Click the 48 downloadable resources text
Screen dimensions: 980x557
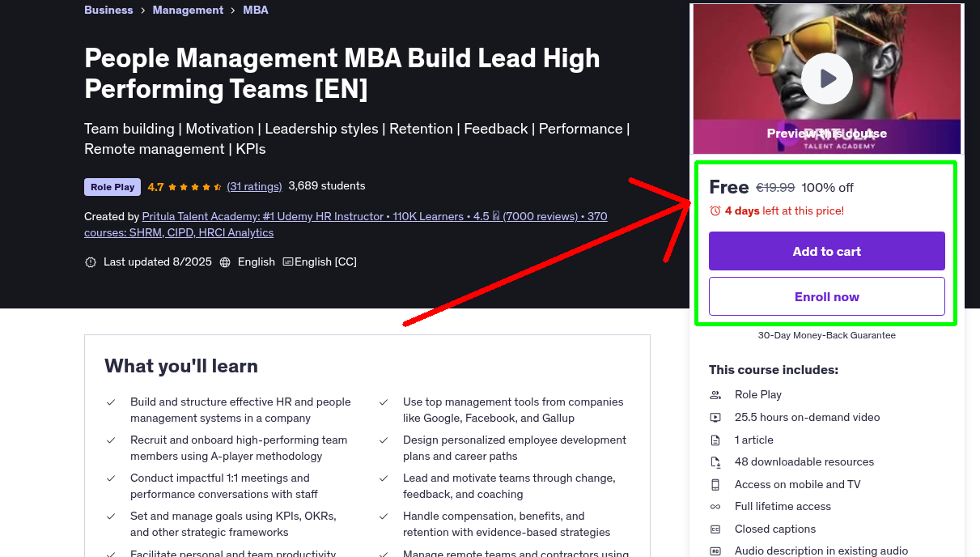click(804, 462)
